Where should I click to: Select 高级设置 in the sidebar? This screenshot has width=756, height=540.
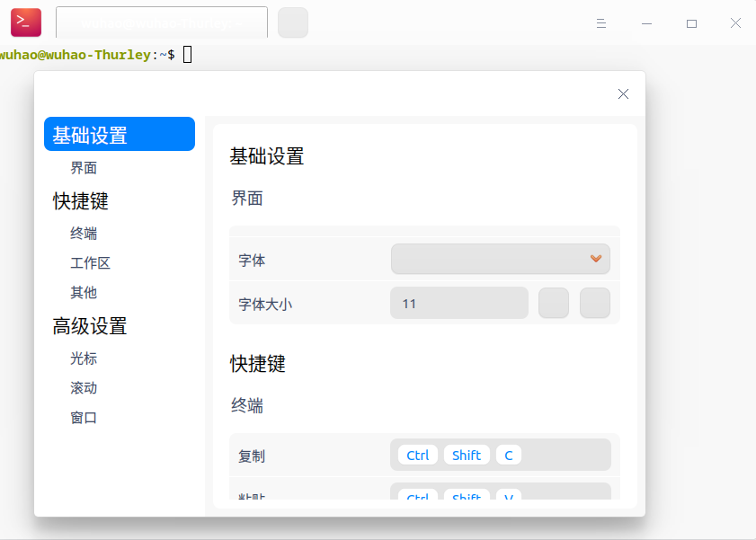(90, 326)
